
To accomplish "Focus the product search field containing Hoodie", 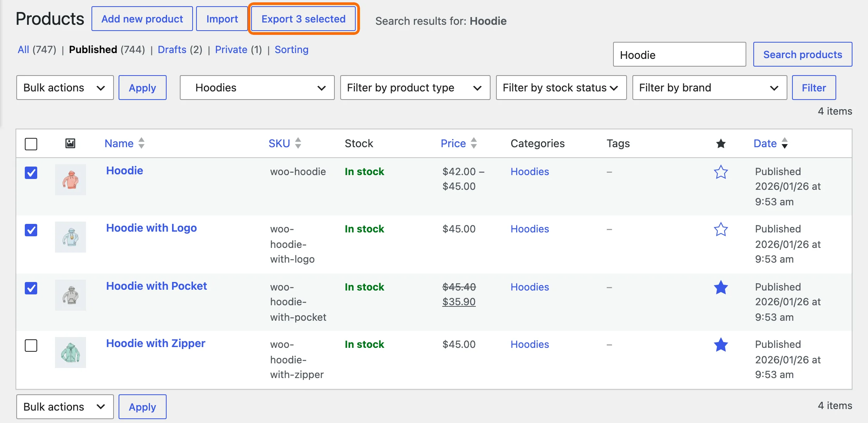I will pyautogui.click(x=679, y=55).
